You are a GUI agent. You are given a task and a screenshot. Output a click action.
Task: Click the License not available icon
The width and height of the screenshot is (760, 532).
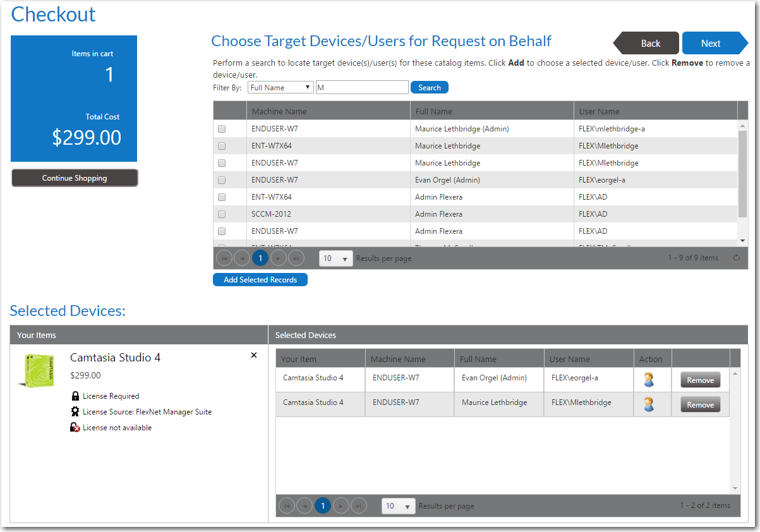click(76, 427)
